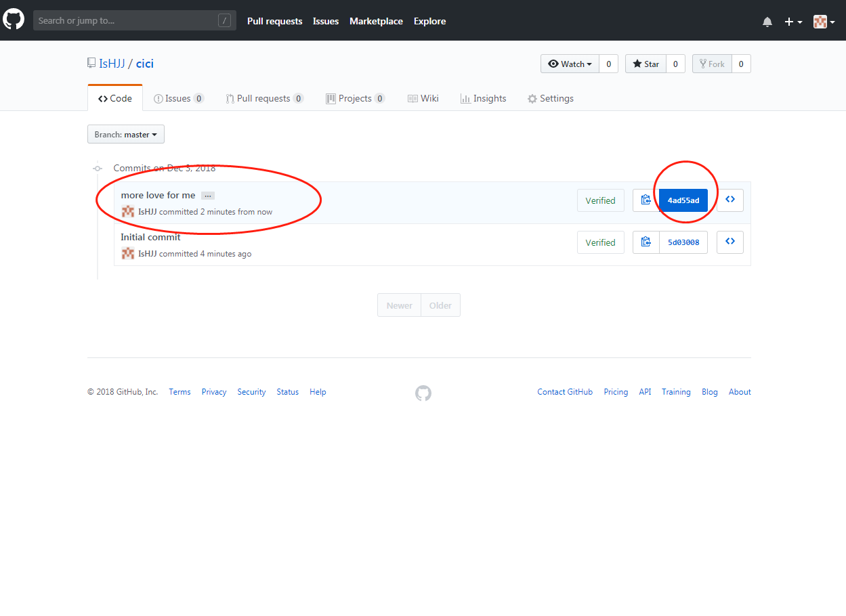Go to Pull requests in the top nav
The width and height of the screenshot is (846, 616).
click(x=275, y=21)
